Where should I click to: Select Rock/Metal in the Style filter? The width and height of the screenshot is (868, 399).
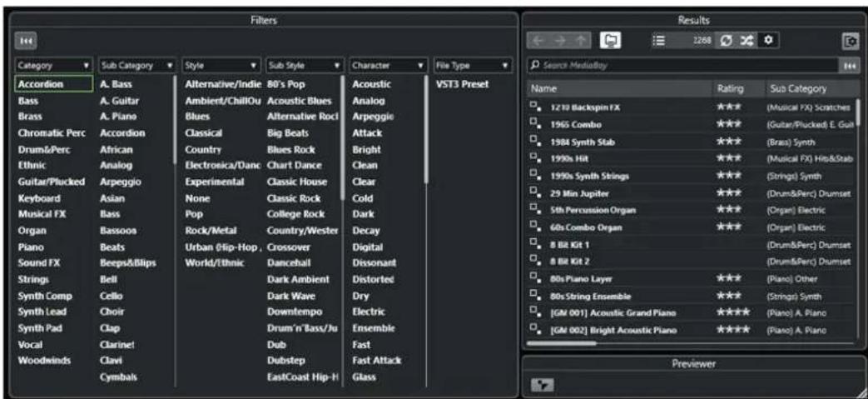(x=211, y=230)
